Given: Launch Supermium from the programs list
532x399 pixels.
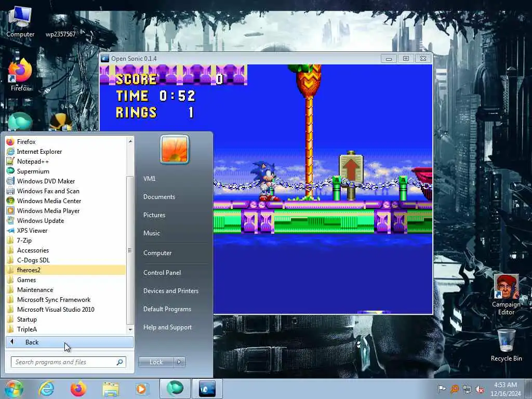Looking at the screenshot, I should pos(65,171).
